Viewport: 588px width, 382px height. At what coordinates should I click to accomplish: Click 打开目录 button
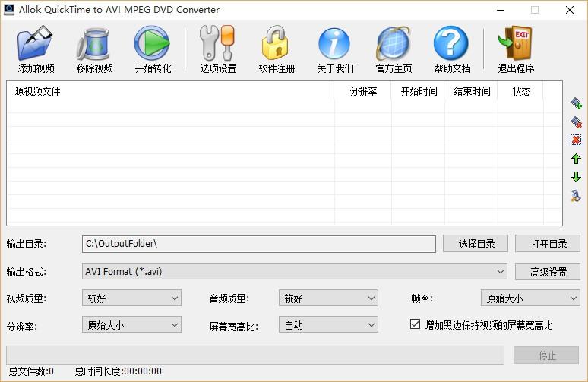click(x=548, y=244)
